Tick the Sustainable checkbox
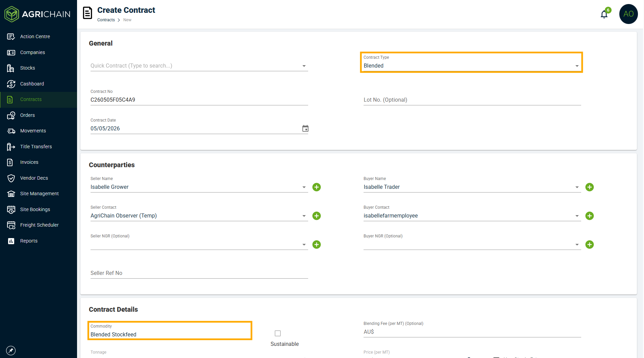 (278, 333)
